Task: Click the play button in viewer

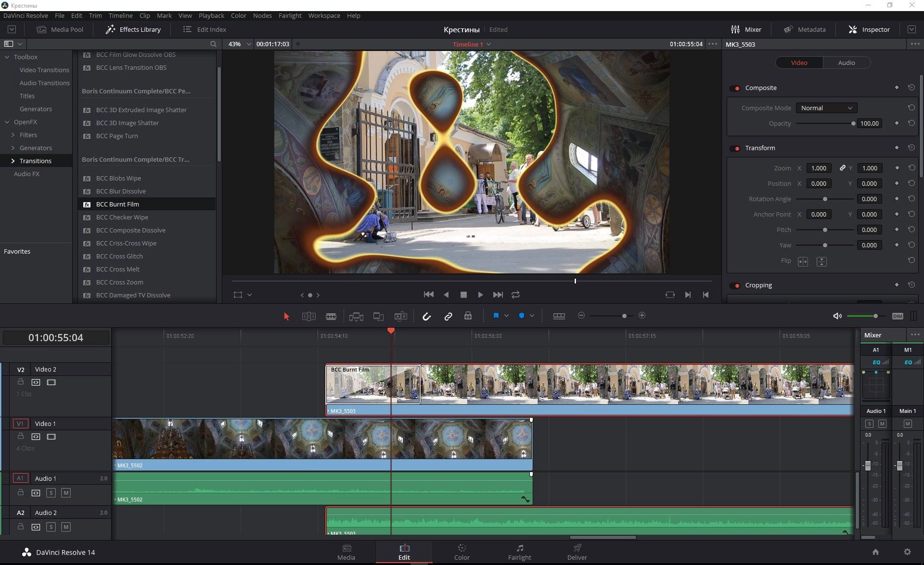Action: (480, 295)
